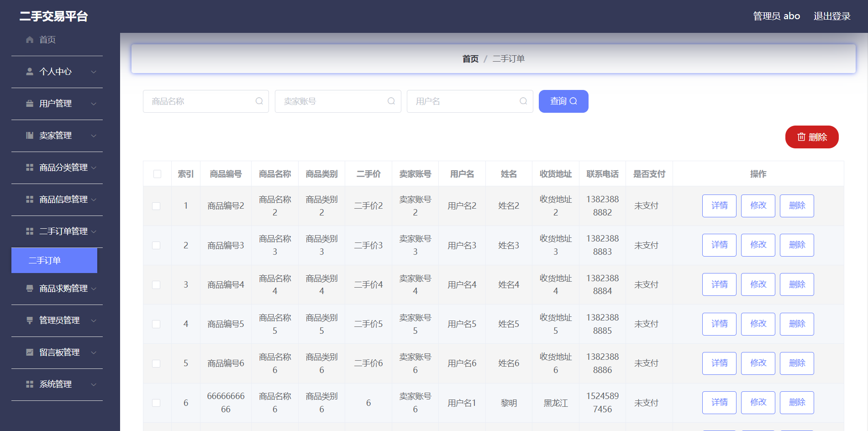Collapse 二手订单管理 menu chevron
Screen dimensions: 868x431
click(x=94, y=231)
